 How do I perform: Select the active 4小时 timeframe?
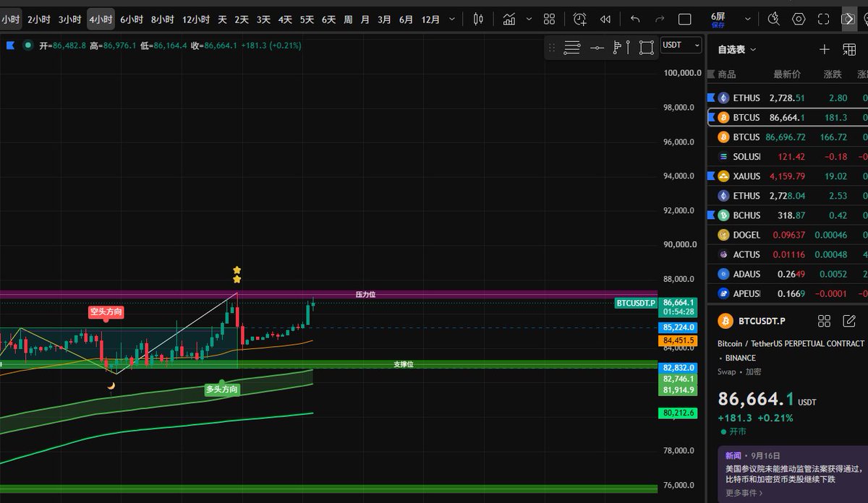click(x=101, y=20)
